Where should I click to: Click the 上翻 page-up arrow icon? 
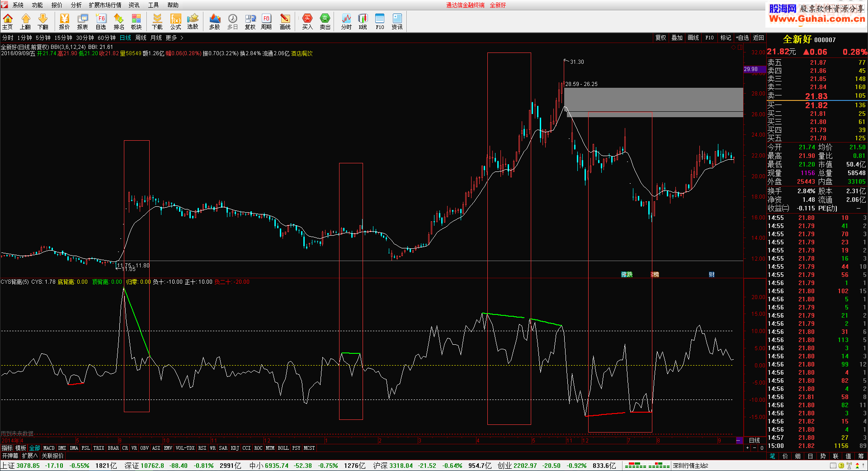(25, 21)
